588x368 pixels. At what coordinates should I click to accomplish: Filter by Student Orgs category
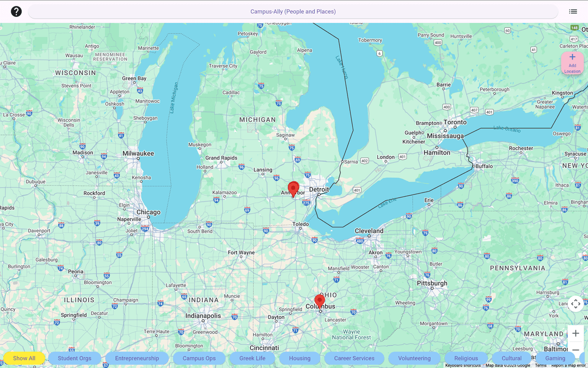75,358
